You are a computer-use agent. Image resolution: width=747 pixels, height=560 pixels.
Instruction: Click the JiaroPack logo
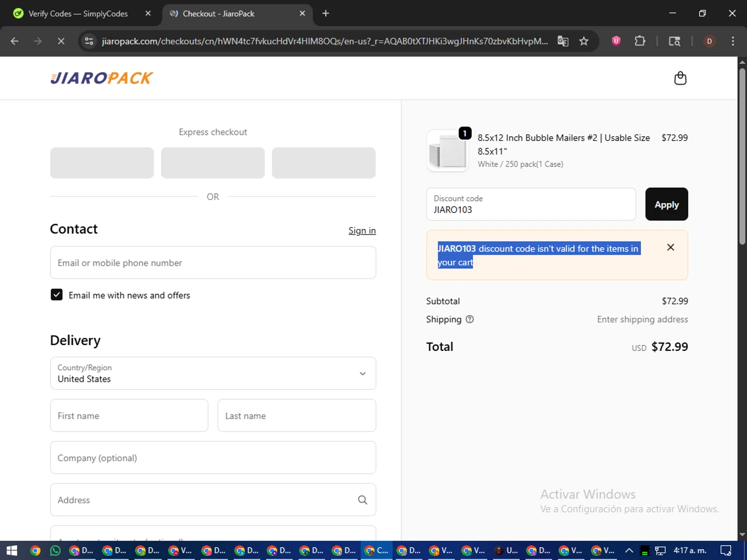pos(102,78)
